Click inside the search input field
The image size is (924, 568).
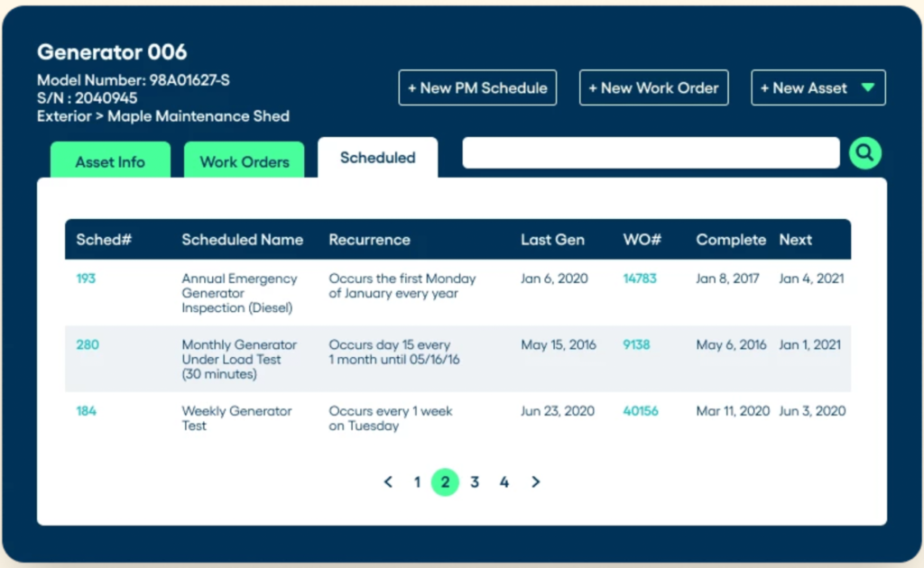650,153
